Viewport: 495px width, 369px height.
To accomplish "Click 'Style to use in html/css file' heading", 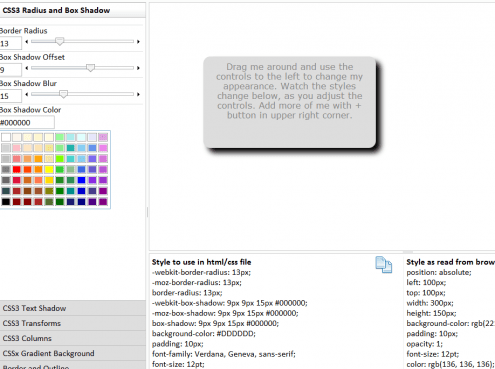I will point(202,262).
